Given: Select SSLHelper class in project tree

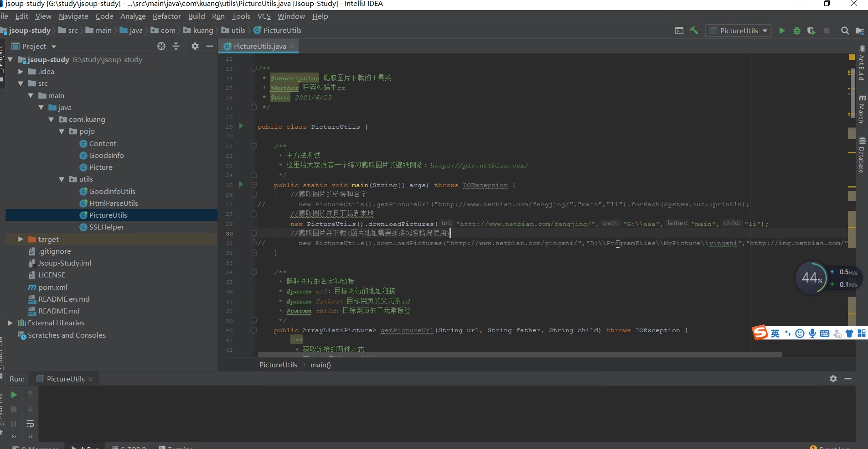Looking at the screenshot, I should [106, 227].
